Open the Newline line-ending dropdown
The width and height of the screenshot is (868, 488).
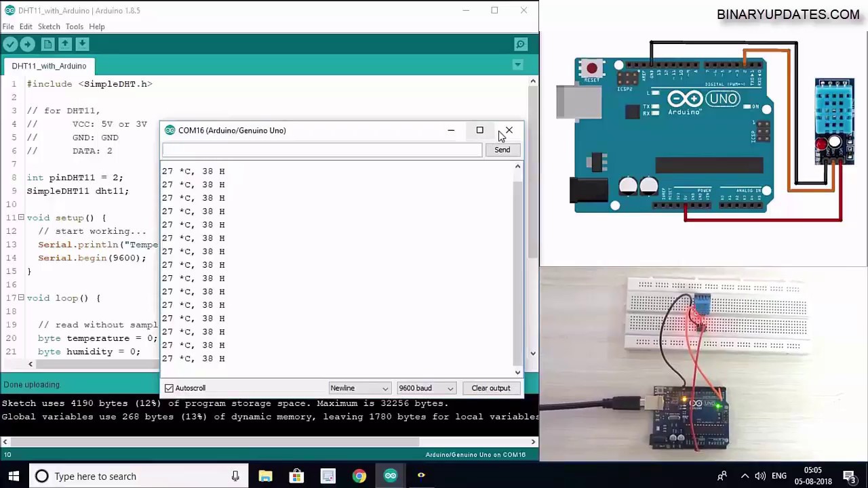tap(359, 388)
